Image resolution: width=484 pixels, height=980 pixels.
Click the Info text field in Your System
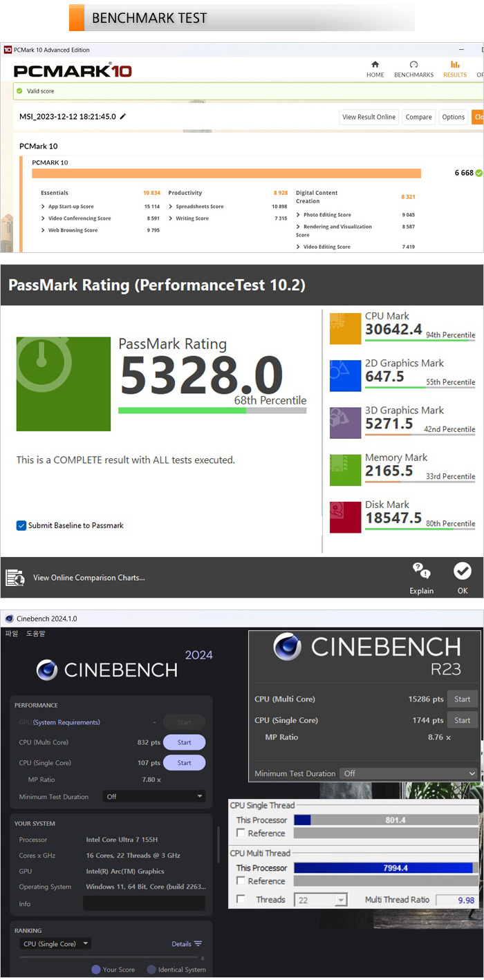(144, 903)
